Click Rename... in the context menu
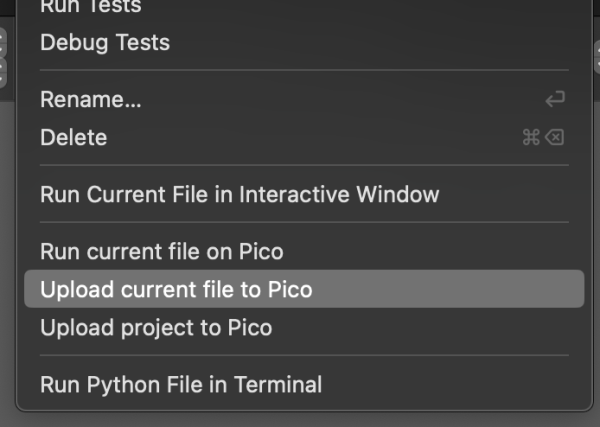Viewport: 600px width, 427px height. tap(91, 100)
